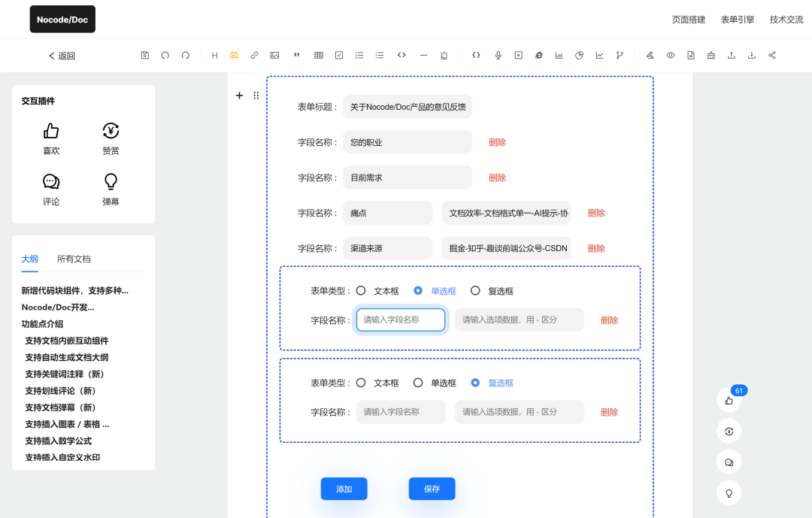Select the unchecked 单选框 radio button
Image resolution: width=812 pixels, height=518 pixels.
pyautogui.click(x=418, y=383)
